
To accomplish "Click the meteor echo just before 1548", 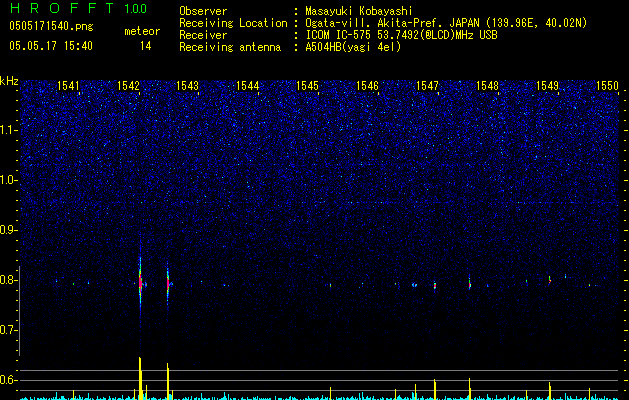I will click(469, 283).
